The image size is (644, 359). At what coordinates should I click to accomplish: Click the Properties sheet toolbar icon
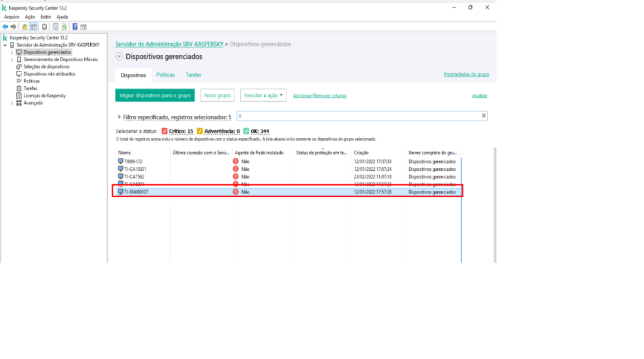point(55,26)
